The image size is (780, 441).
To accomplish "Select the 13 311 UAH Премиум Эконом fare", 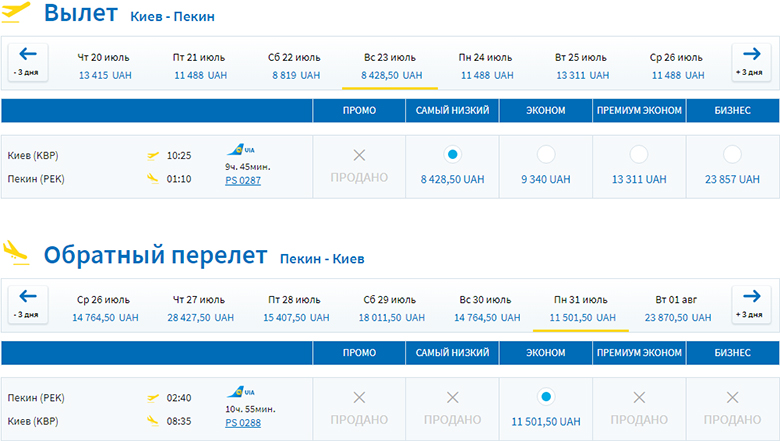I will 638,154.
